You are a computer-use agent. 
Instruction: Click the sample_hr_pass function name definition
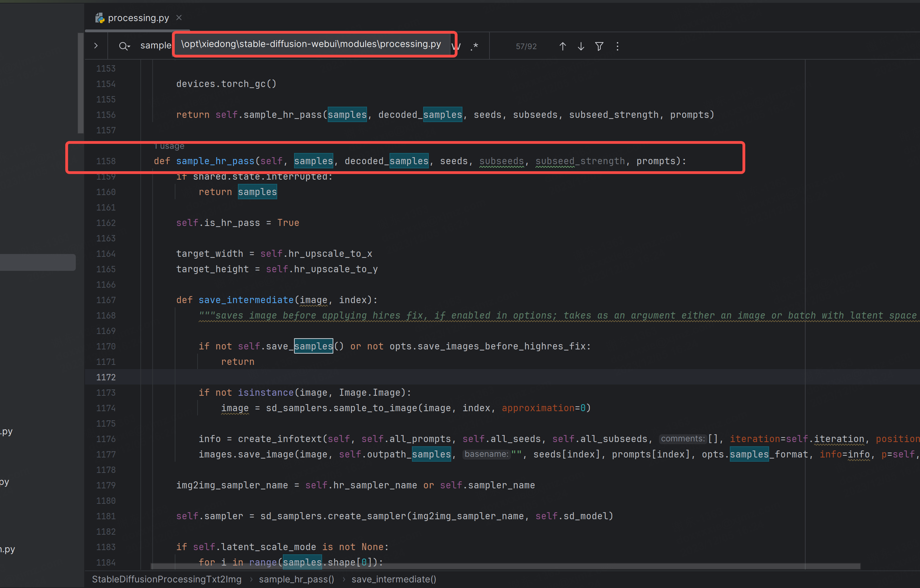click(x=215, y=161)
